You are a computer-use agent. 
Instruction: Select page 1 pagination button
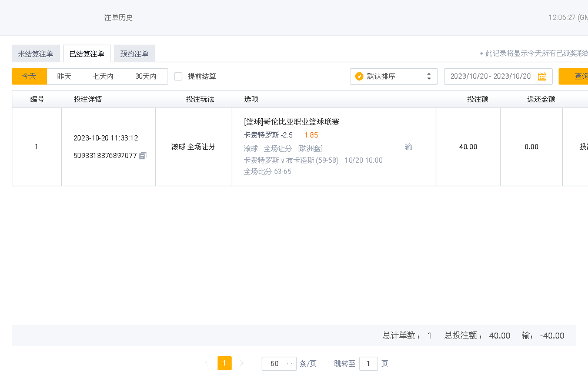coord(224,363)
